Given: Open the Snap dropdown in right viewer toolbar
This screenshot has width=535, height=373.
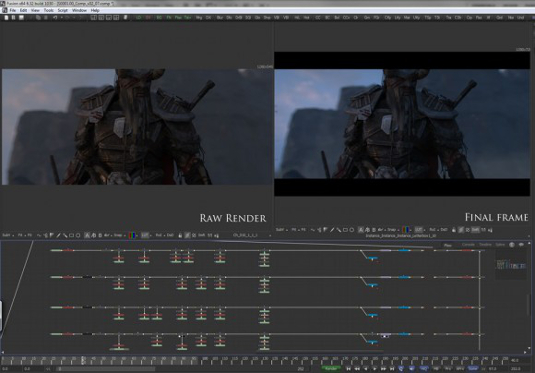Looking at the screenshot, I should pyautogui.click(x=393, y=230).
